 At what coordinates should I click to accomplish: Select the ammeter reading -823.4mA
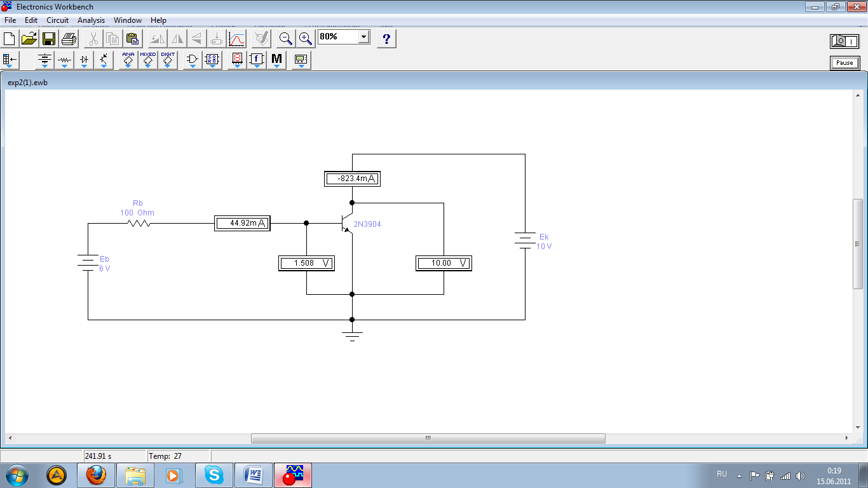click(x=352, y=179)
